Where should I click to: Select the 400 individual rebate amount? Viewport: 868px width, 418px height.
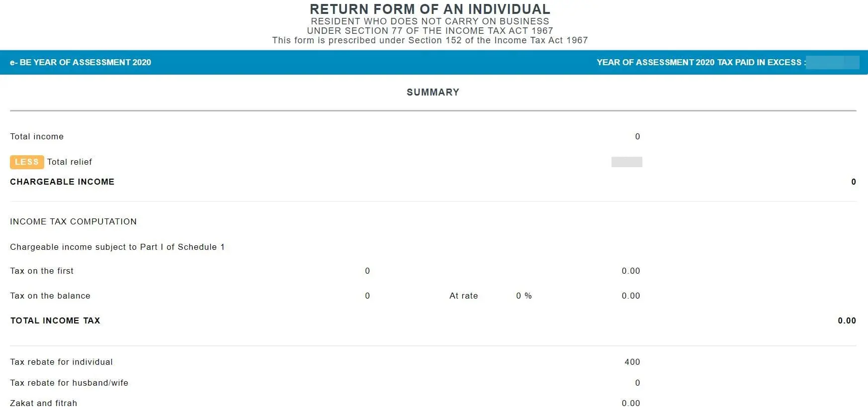tap(632, 362)
